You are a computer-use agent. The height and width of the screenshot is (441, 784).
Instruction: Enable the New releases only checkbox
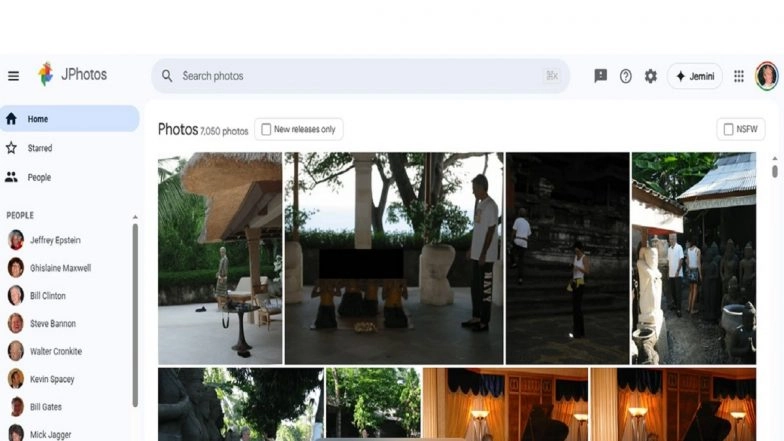pos(266,130)
